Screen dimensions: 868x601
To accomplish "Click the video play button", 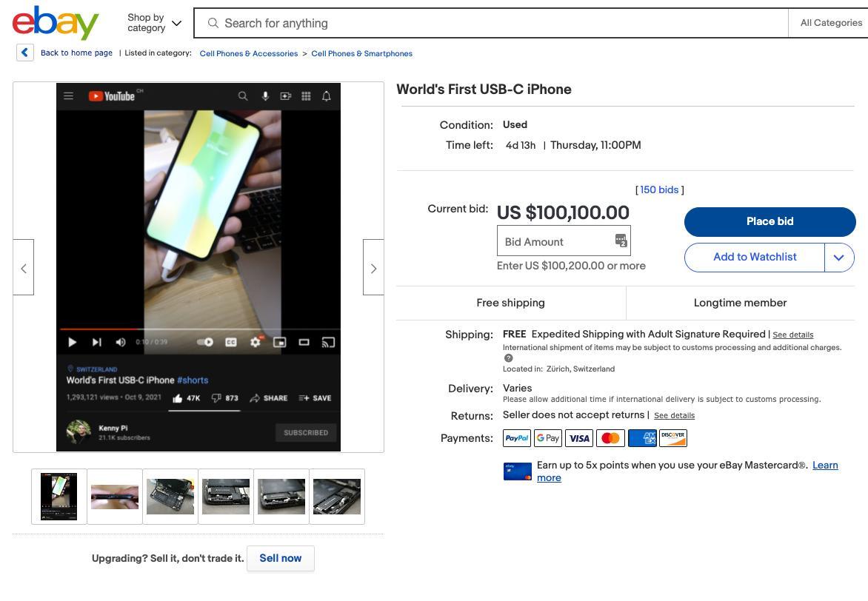I will (x=72, y=342).
